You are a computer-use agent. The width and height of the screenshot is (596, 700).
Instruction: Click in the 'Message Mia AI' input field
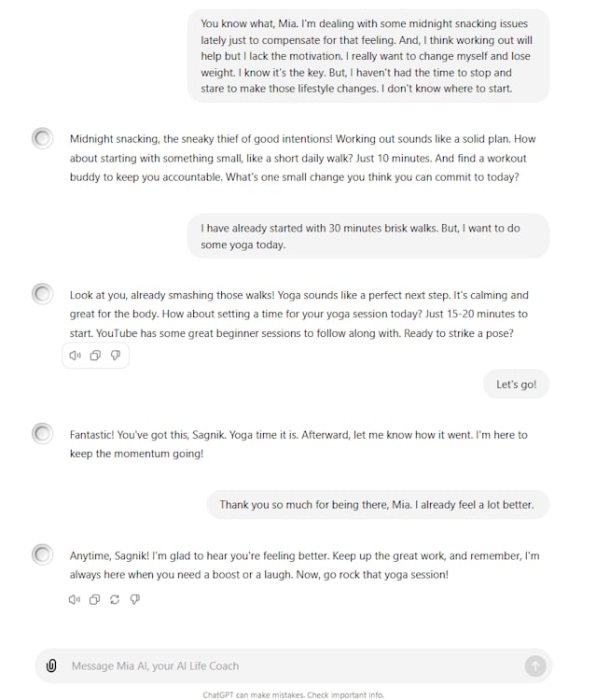pyautogui.click(x=280, y=665)
